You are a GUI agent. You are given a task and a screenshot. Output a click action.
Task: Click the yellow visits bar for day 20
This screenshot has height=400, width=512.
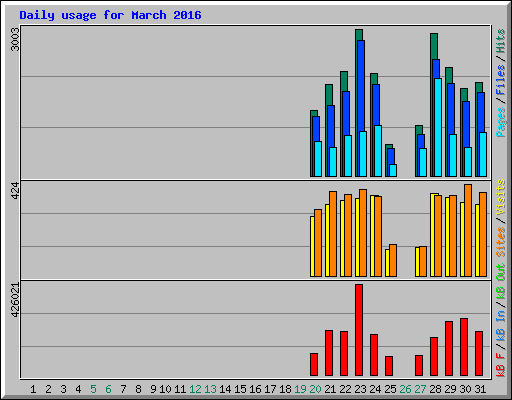tap(312, 246)
